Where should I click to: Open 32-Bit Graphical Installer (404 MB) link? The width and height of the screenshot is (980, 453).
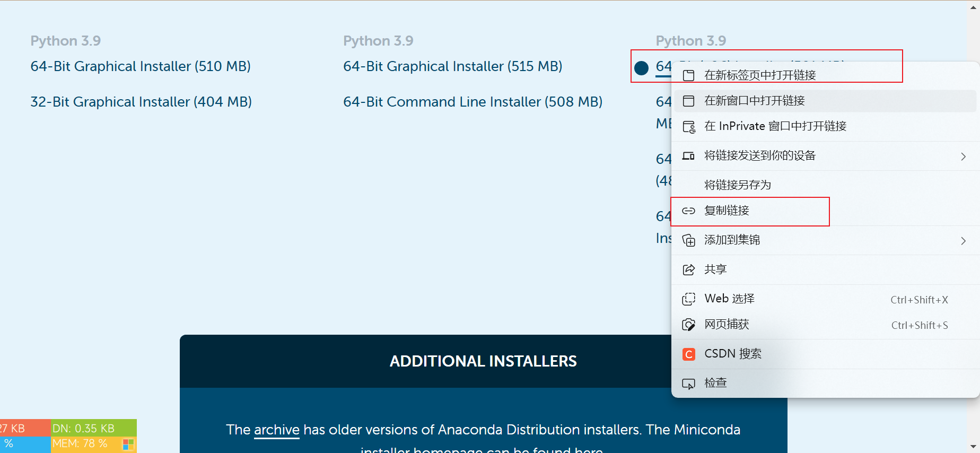(x=141, y=102)
